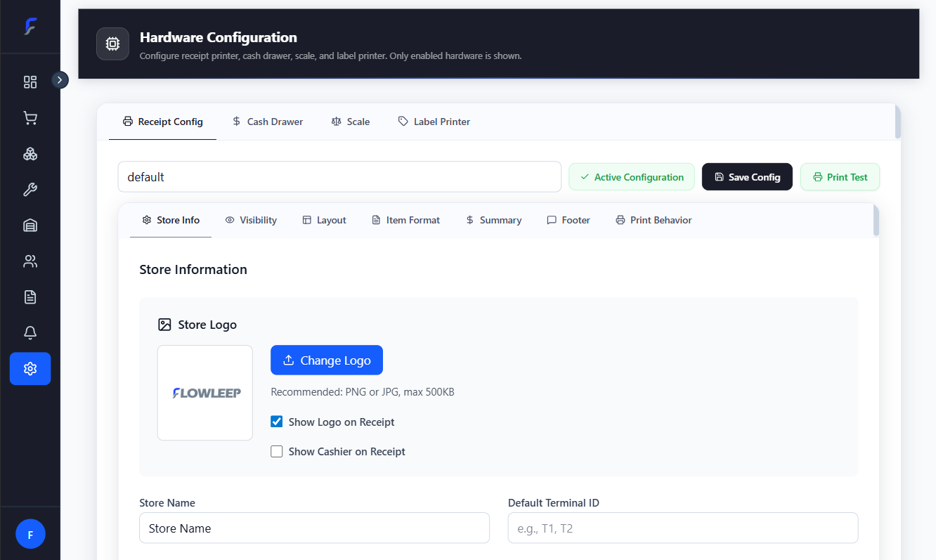Open the Label Printer tab

point(434,121)
